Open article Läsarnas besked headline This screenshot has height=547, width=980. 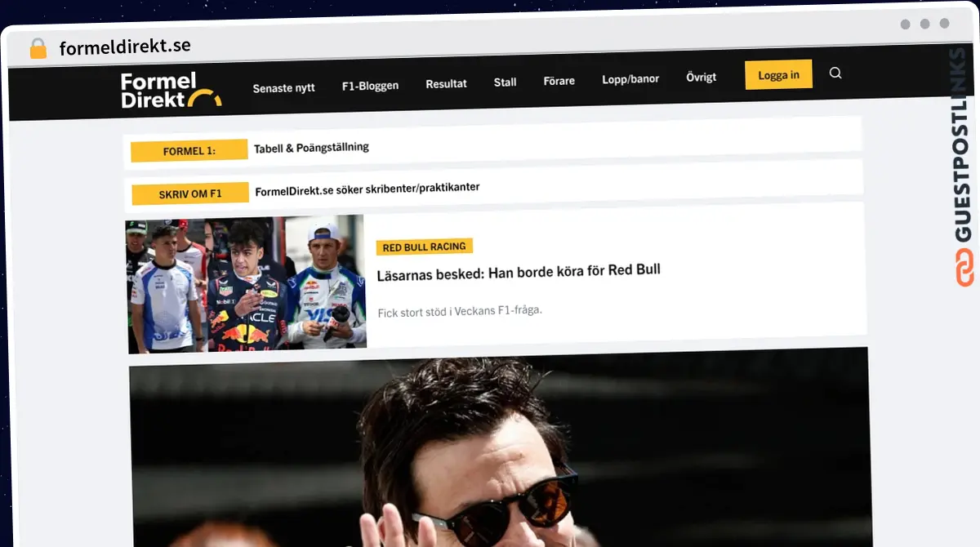[519, 272]
